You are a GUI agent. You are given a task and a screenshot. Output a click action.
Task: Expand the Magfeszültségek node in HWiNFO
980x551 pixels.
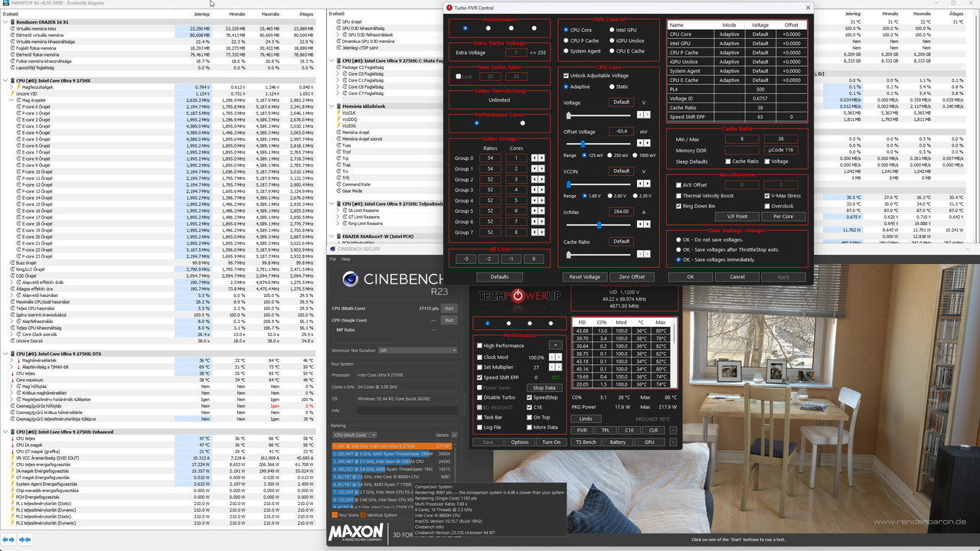pyautogui.click(x=12, y=87)
